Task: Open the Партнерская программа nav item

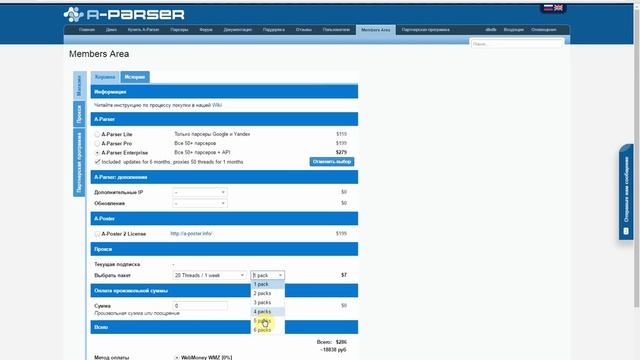Action: (426, 30)
